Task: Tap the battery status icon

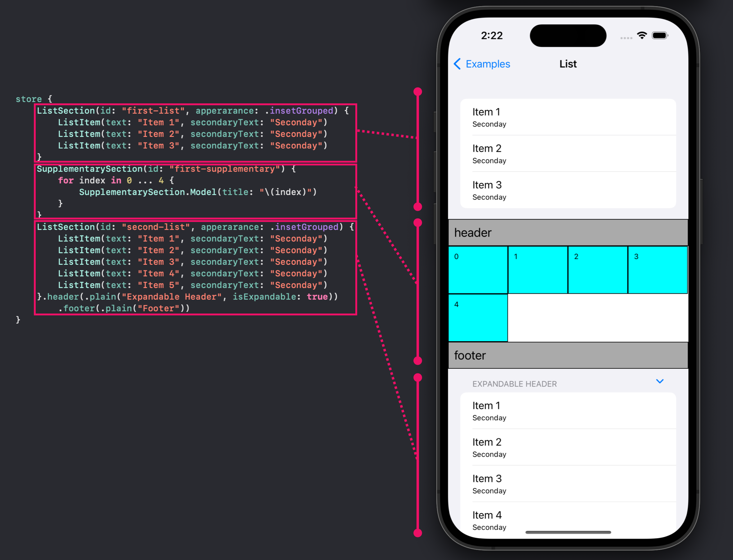Action: 660,35
